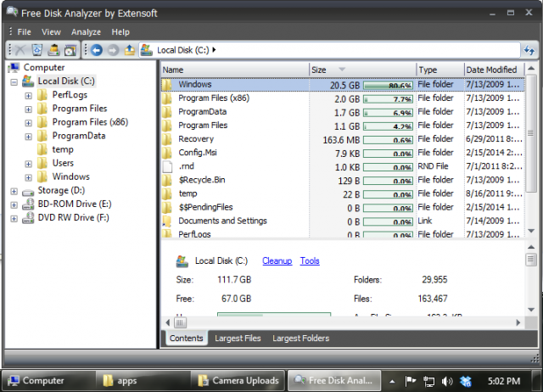This screenshot has width=543, height=392.
Task: Click the DVD RW Drive (F:) icon
Action: coord(28,218)
